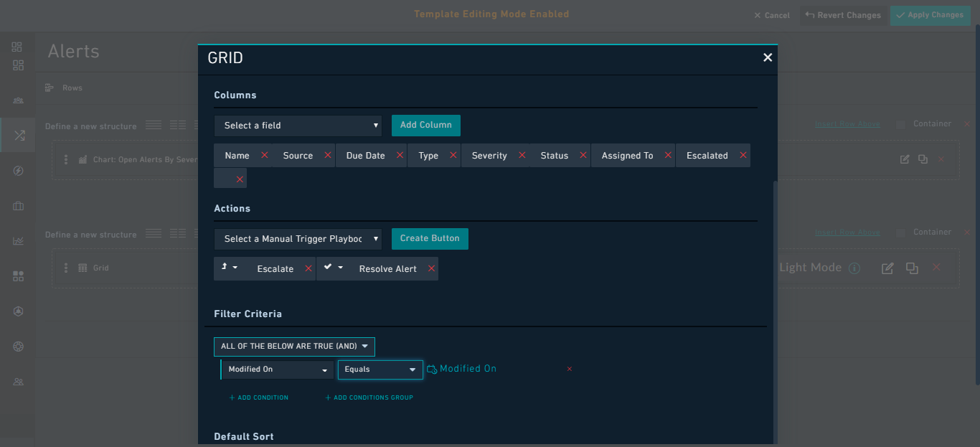Open the analytics chart icon in the sidebar

point(18,240)
